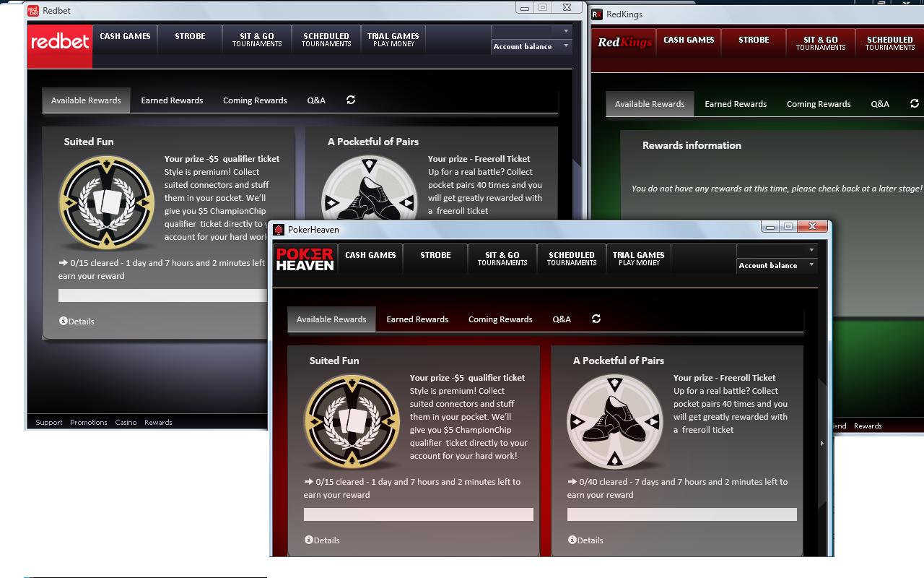The width and height of the screenshot is (924, 578).
Task: Switch to Earned Rewards tab in PokerHeaven
Action: click(x=417, y=319)
